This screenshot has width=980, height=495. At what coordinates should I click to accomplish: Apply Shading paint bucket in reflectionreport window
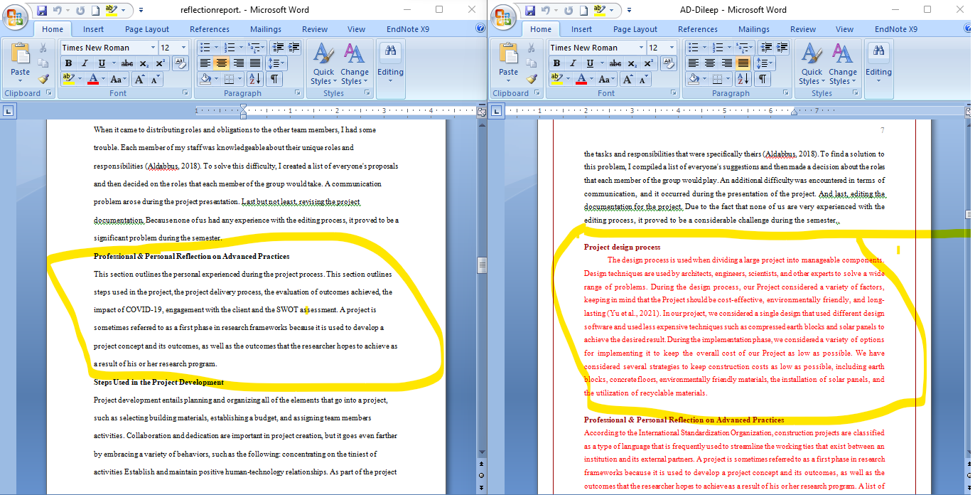[205, 79]
